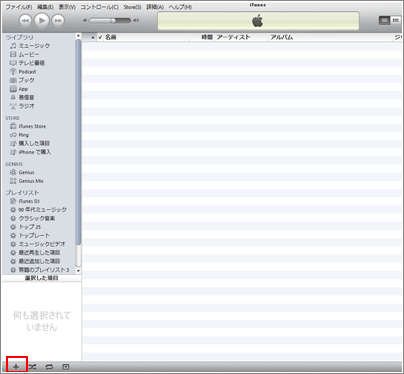Select 最近再生した項目 playlist
The width and height of the screenshot is (404, 374).
coord(35,253)
